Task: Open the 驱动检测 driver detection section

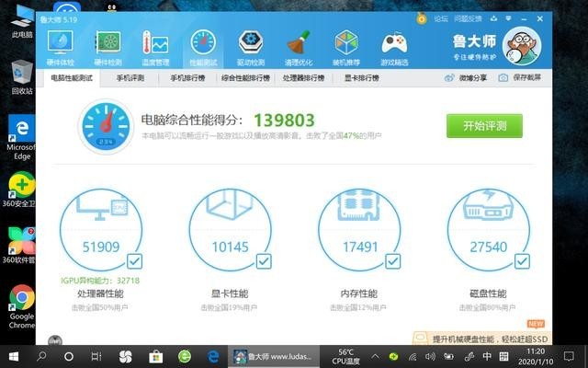Action: (x=251, y=48)
